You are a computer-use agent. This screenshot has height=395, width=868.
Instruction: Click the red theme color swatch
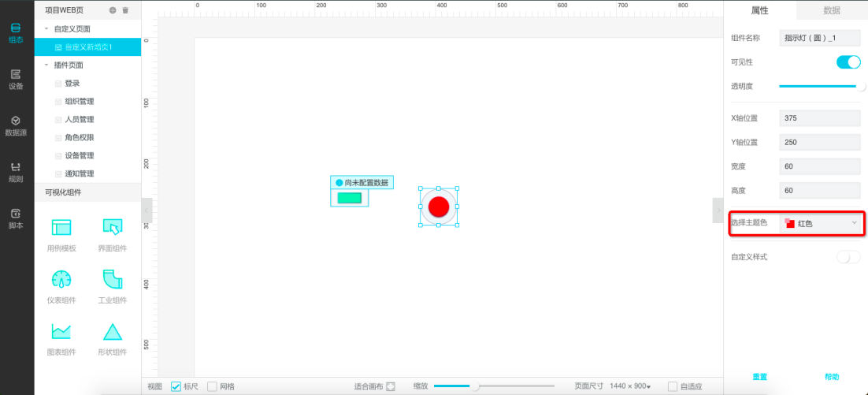790,223
